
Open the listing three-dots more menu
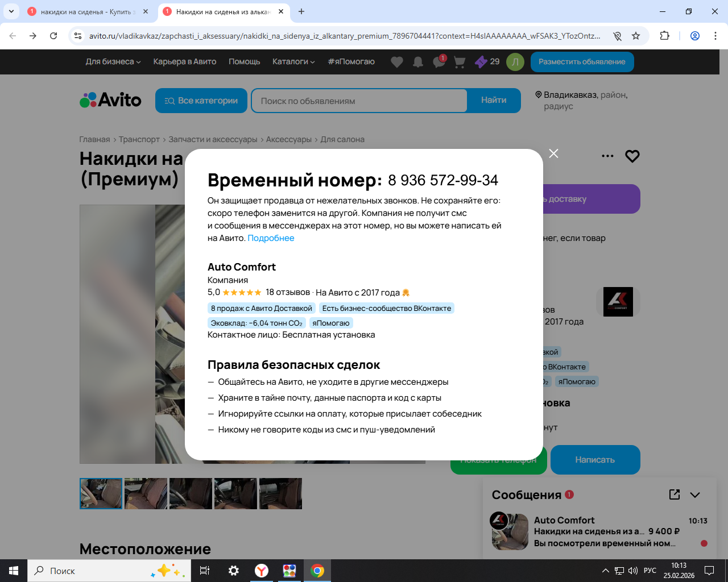tap(607, 156)
